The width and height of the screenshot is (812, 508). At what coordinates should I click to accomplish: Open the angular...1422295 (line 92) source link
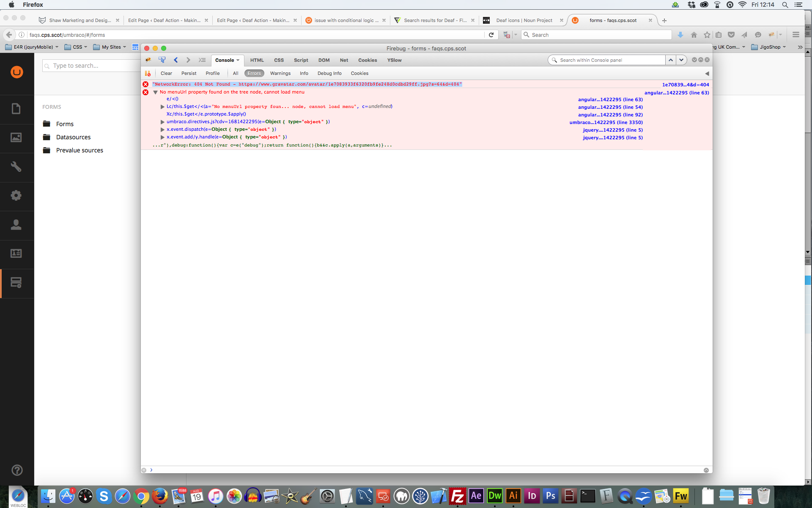610,115
